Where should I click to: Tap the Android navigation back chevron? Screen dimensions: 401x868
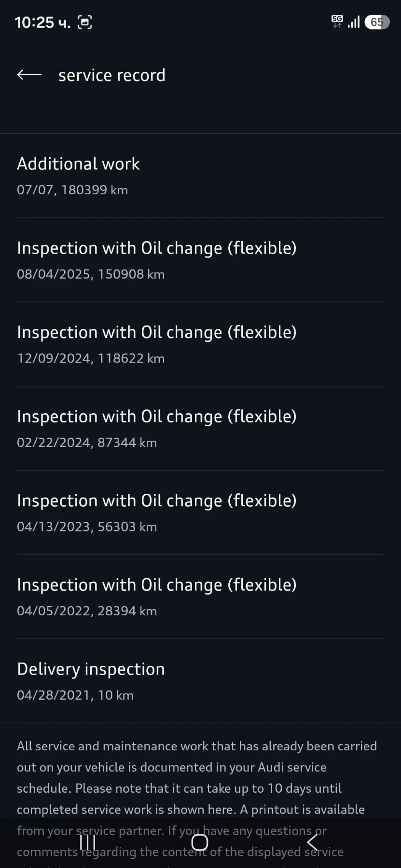[x=312, y=842]
